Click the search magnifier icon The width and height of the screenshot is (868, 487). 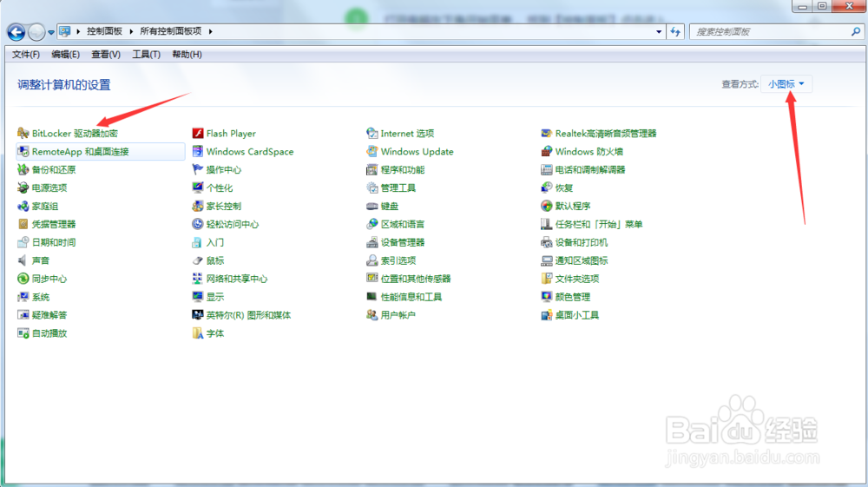click(x=856, y=31)
